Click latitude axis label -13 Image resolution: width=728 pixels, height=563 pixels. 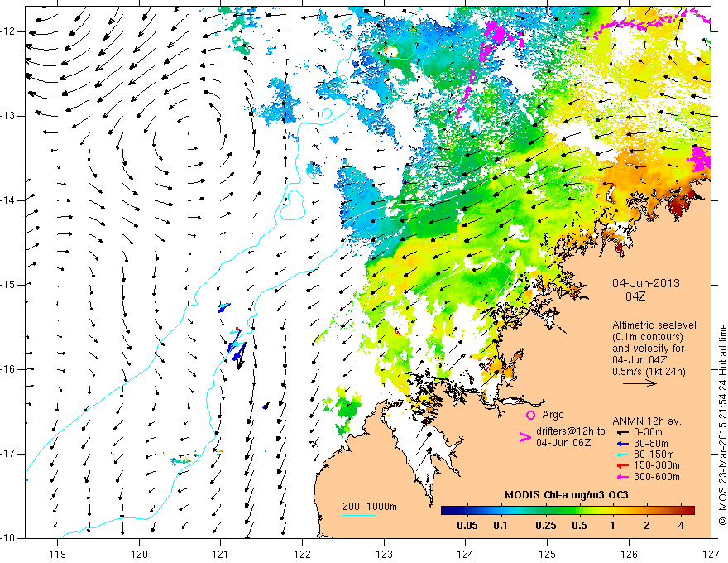tap(7, 116)
